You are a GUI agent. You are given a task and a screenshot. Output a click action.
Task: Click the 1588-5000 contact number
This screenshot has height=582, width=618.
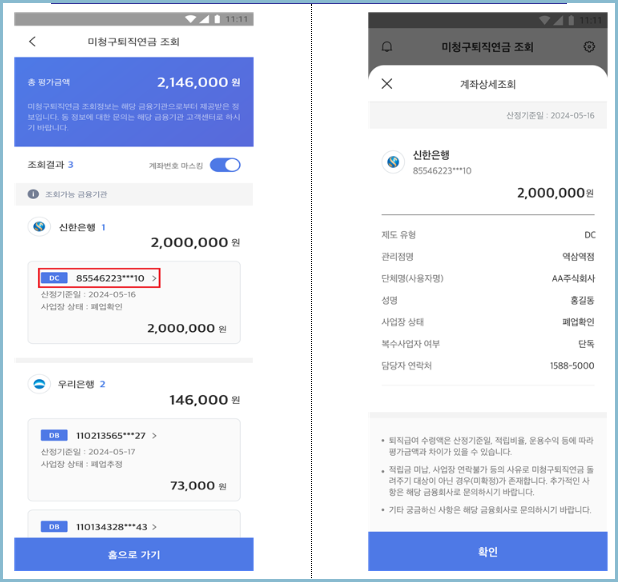[x=572, y=366]
